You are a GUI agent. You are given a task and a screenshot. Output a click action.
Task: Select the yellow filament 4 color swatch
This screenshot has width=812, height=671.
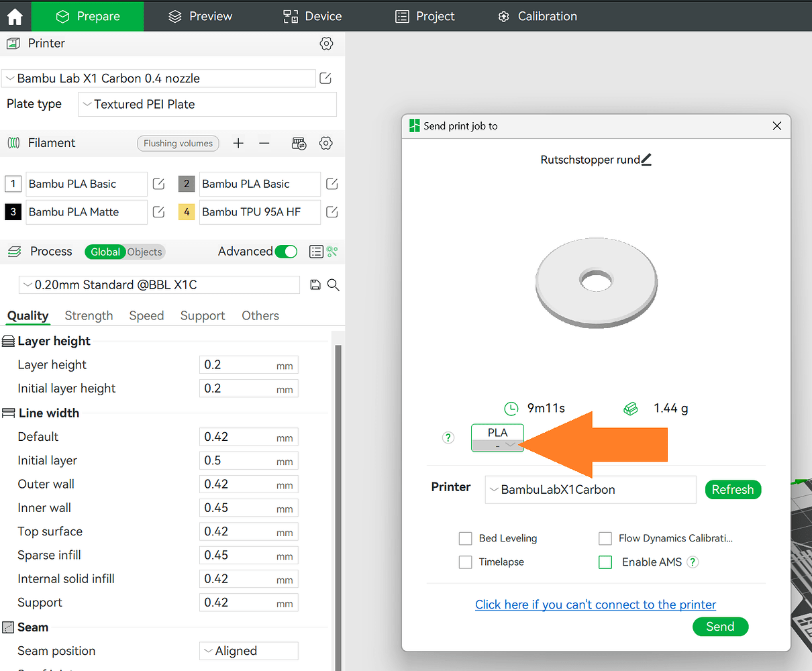coord(187,212)
